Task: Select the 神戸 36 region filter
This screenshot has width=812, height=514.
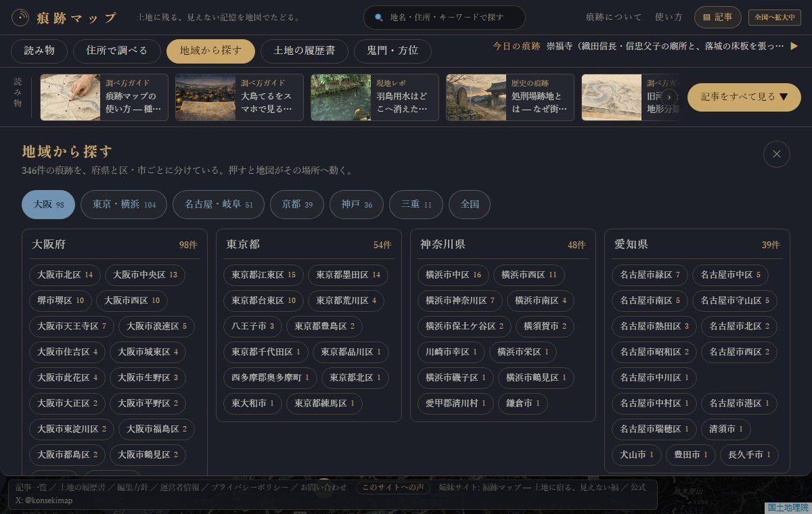Action: click(357, 204)
